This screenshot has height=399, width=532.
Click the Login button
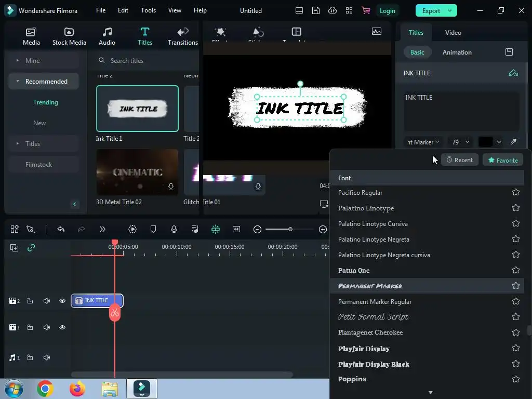pos(387,11)
